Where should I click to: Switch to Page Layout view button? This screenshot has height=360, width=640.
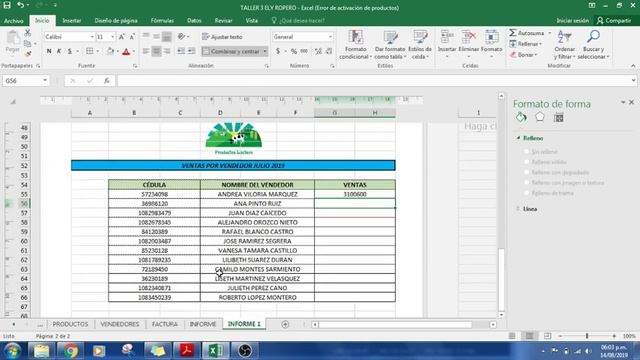point(529,336)
